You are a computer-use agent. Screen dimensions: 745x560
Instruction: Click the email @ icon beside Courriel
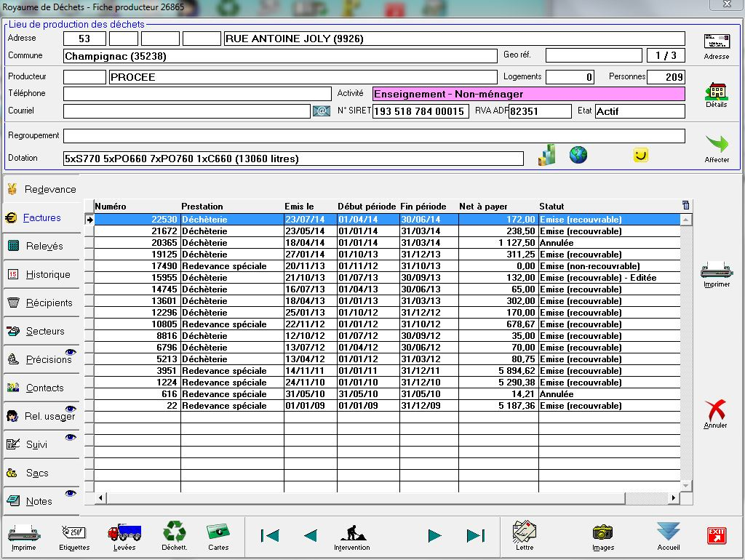(x=321, y=111)
